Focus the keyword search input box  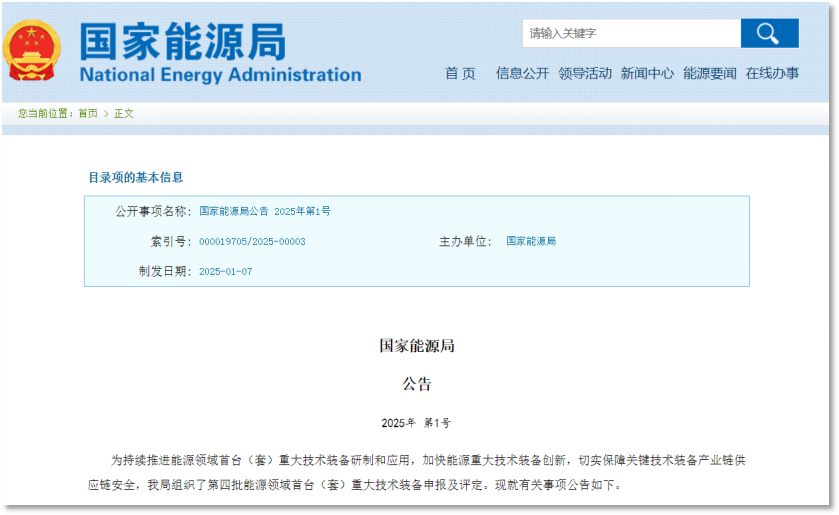(x=630, y=34)
